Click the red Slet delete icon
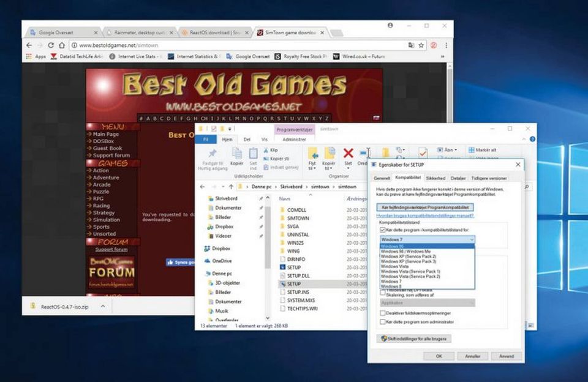Viewport: 588px width, 382px height. click(x=348, y=153)
